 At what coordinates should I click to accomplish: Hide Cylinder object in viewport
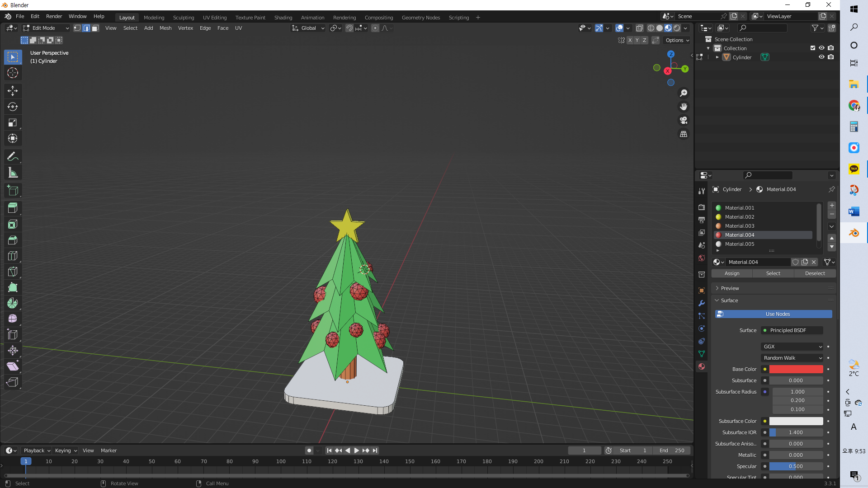(x=821, y=57)
